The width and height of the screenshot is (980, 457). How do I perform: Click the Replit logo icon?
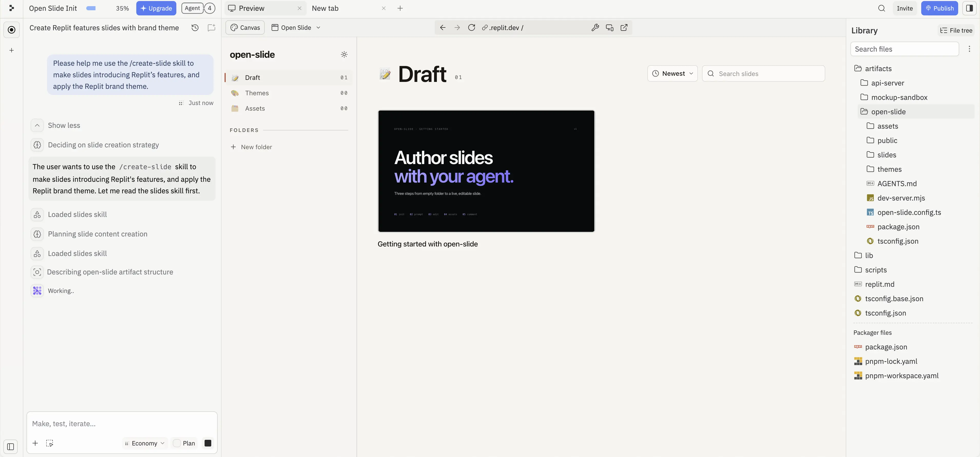pos(11,8)
